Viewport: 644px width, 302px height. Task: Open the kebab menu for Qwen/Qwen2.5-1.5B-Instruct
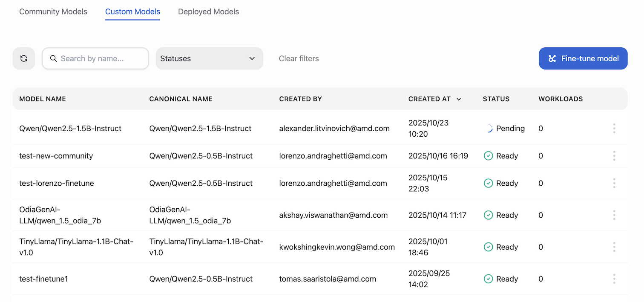(x=614, y=128)
